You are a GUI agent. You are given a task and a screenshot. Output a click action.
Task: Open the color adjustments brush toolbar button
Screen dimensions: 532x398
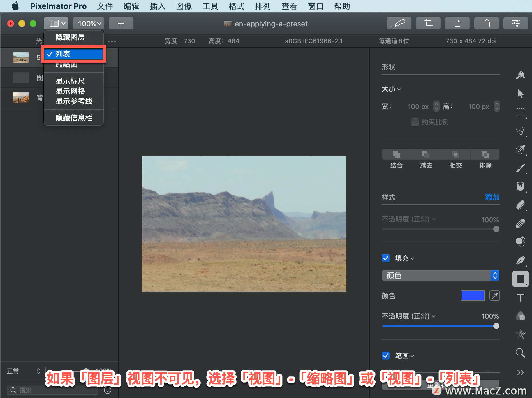point(399,23)
